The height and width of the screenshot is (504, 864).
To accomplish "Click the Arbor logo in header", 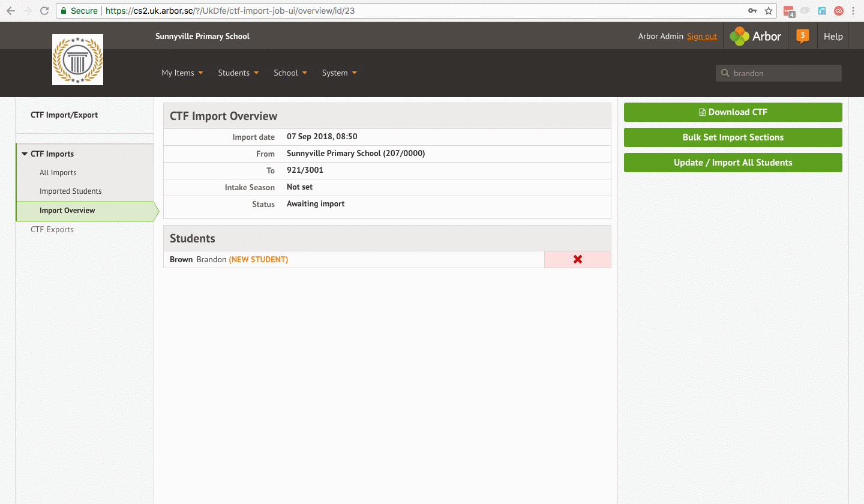I will pos(755,36).
